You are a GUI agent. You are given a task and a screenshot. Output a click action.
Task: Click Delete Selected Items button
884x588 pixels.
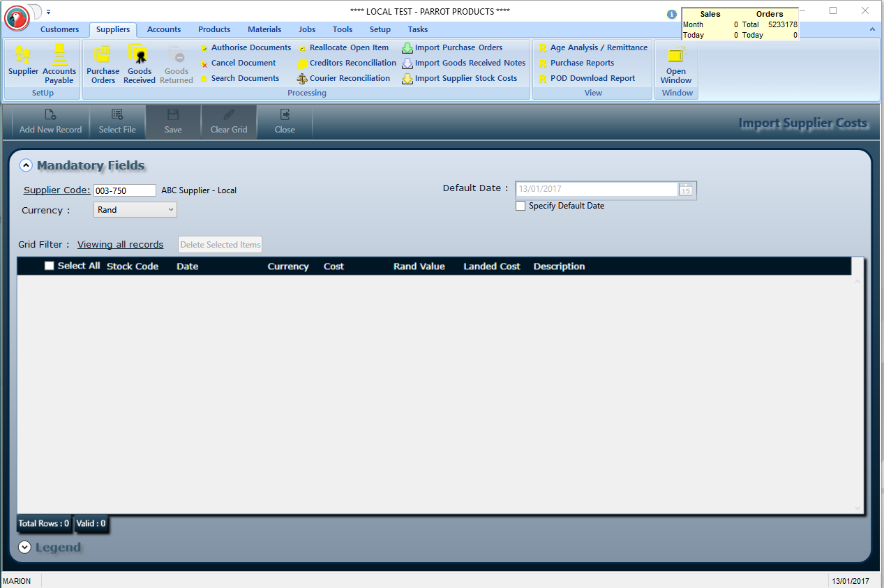tap(220, 245)
